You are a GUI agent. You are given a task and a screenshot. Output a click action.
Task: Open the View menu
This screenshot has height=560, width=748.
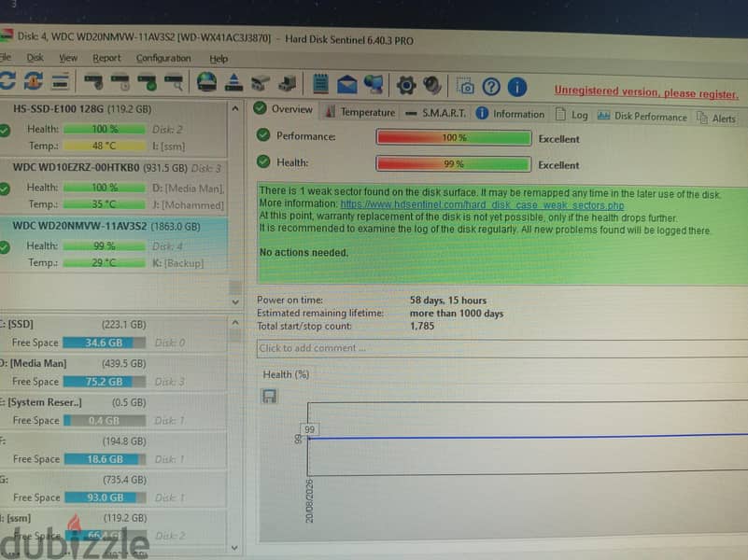pos(68,58)
